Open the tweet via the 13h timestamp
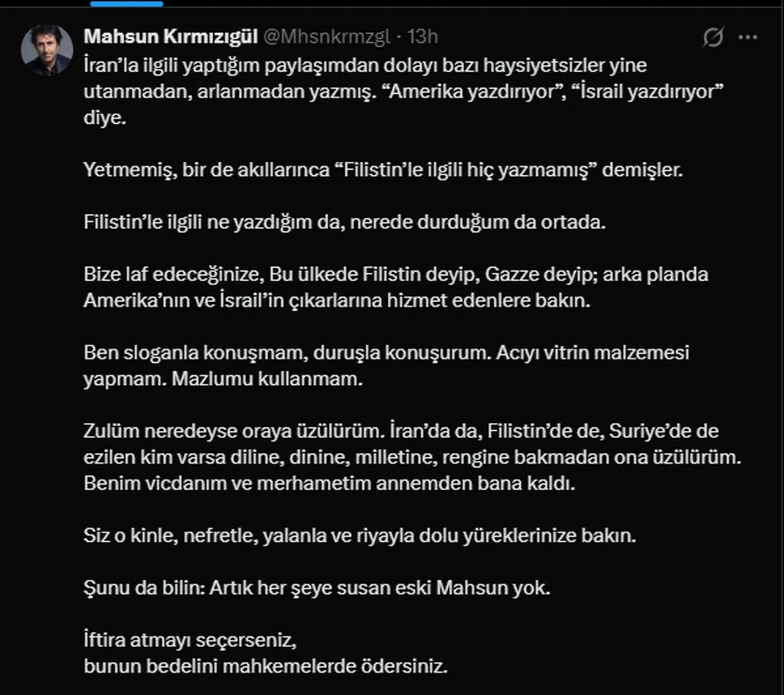This screenshot has height=695, width=784. [424, 36]
